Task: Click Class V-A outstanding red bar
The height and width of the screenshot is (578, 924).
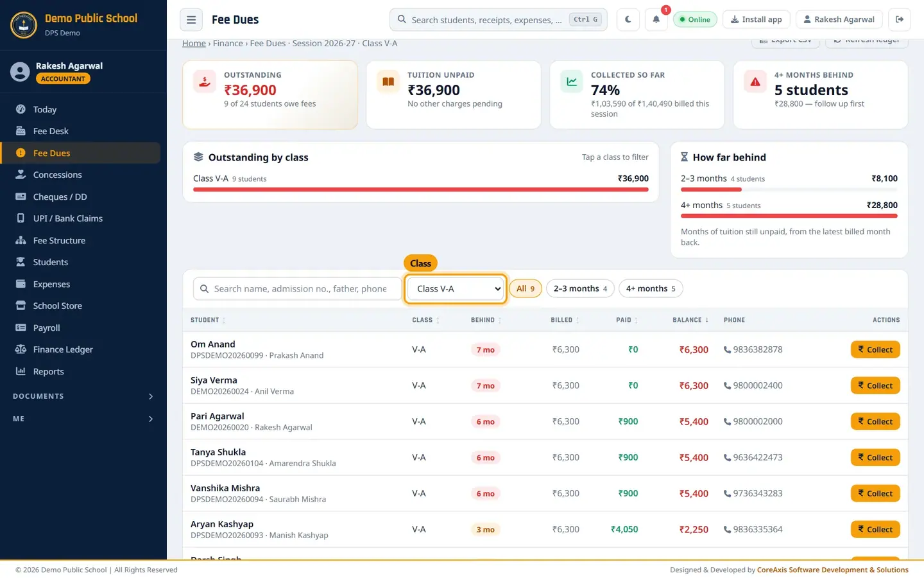Action: (421, 189)
